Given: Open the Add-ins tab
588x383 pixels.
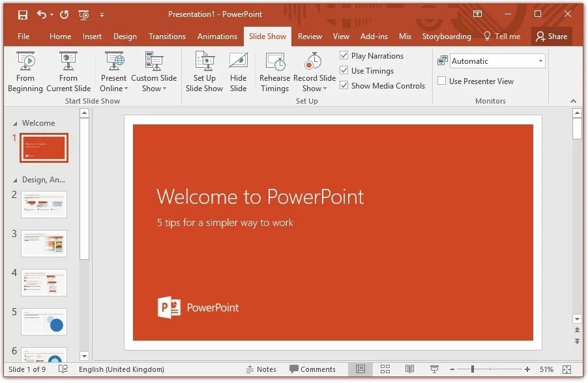Looking at the screenshot, I should (374, 36).
